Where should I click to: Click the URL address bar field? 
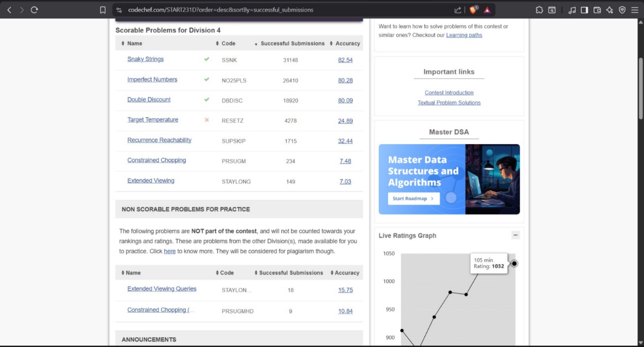[x=282, y=10]
